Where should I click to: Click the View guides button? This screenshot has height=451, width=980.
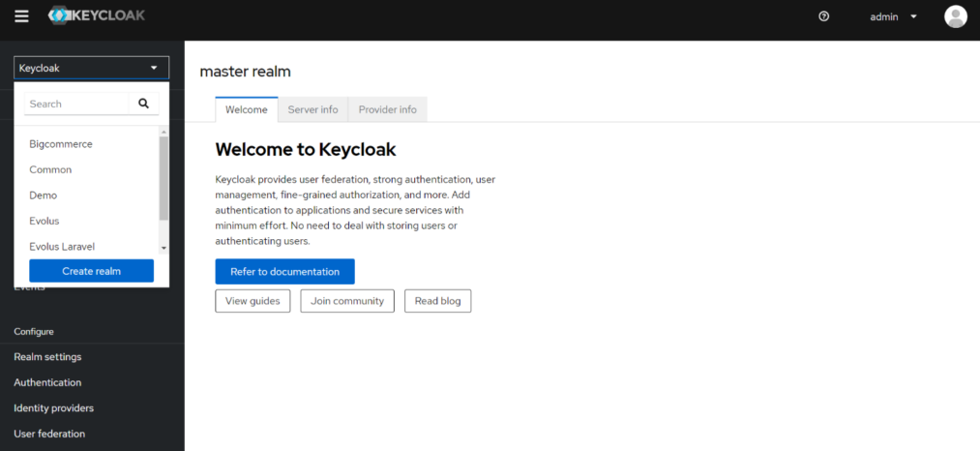252,301
